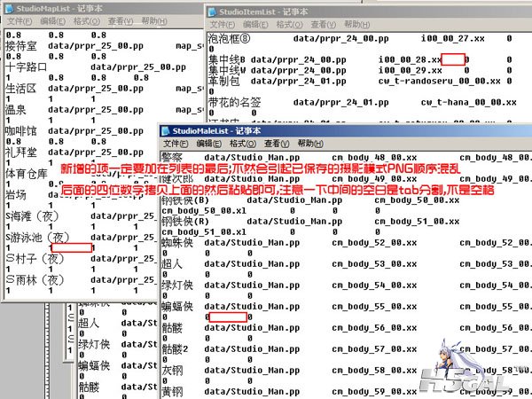Click data/Studio_Man.pp on 超人 row
The image size is (532, 399).
252,264
